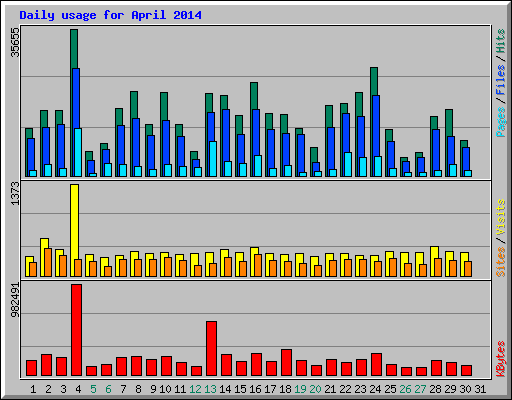Click green weekend day label 13

coord(210,389)
